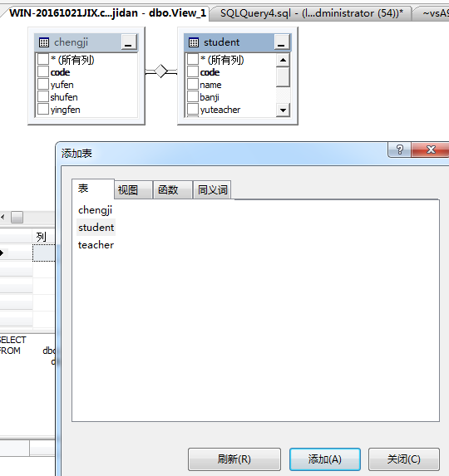Click the horizontal scrollbar thumb of diagram pane
The height and width of the screenshot is (476, 449).
tap(17, 217)
